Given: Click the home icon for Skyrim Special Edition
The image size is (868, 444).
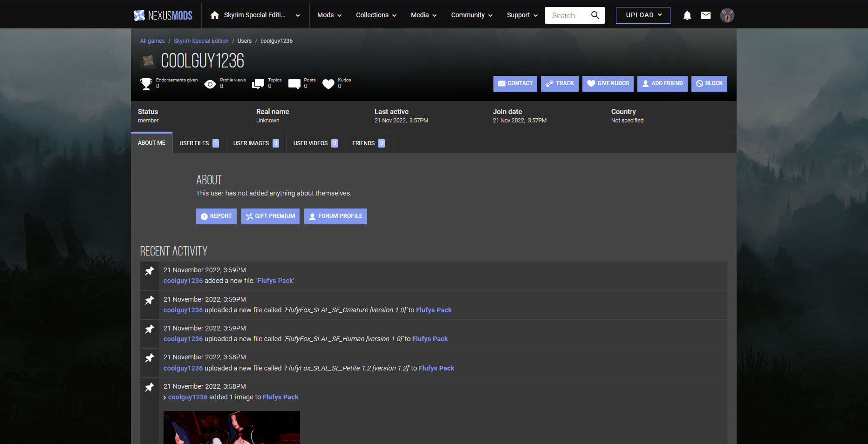Looking at the screenshot, I should click(215, 15).
